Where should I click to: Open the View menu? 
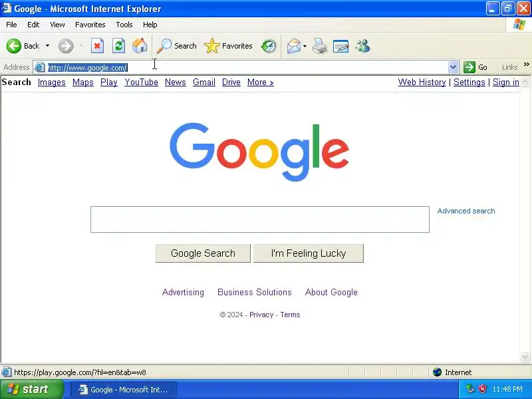coord(57,25)
